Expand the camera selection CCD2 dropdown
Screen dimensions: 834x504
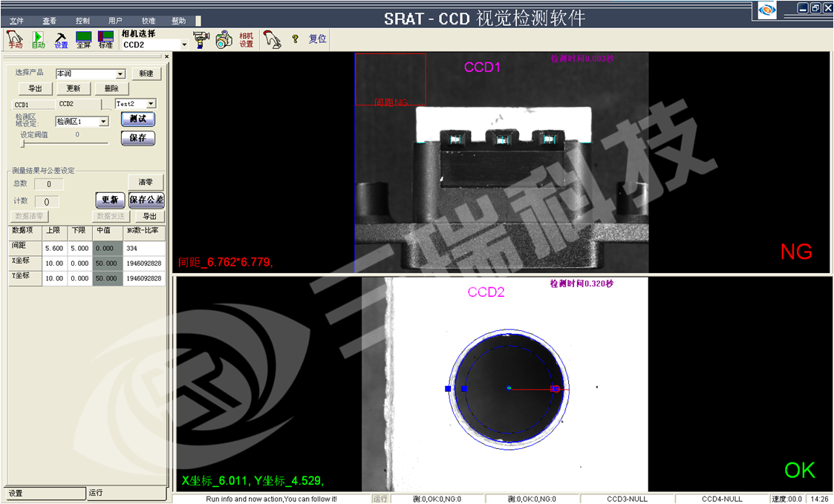(184, 45)
